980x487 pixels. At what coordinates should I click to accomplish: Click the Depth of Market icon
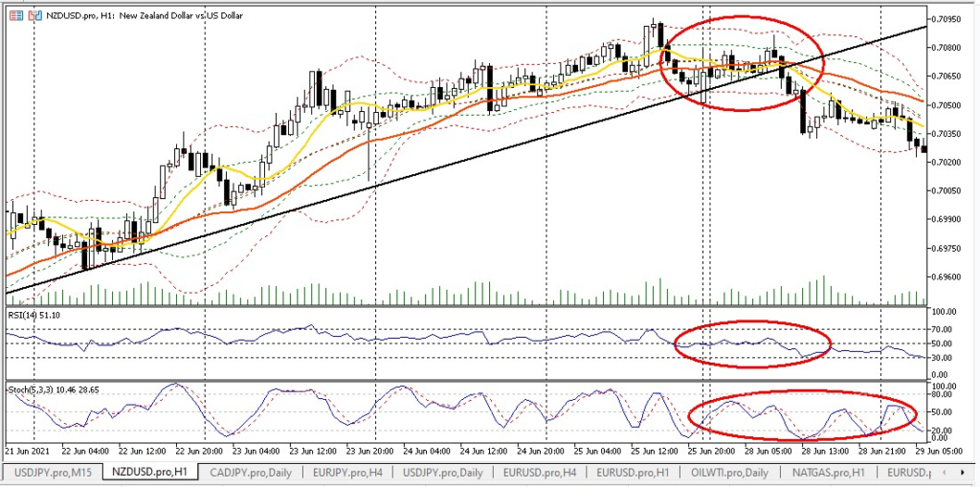click(x=36, y=16)
